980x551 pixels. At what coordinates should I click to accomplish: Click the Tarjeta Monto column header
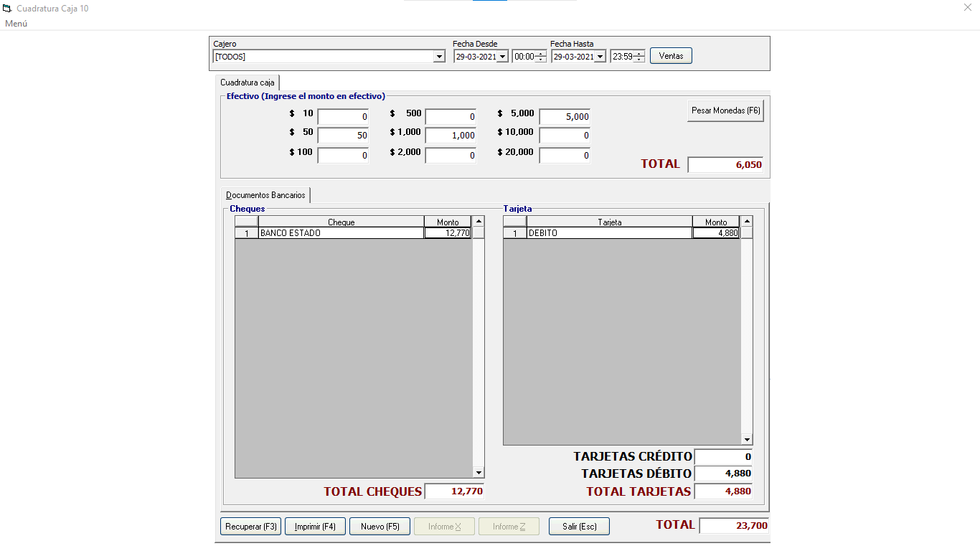(716, 222)
